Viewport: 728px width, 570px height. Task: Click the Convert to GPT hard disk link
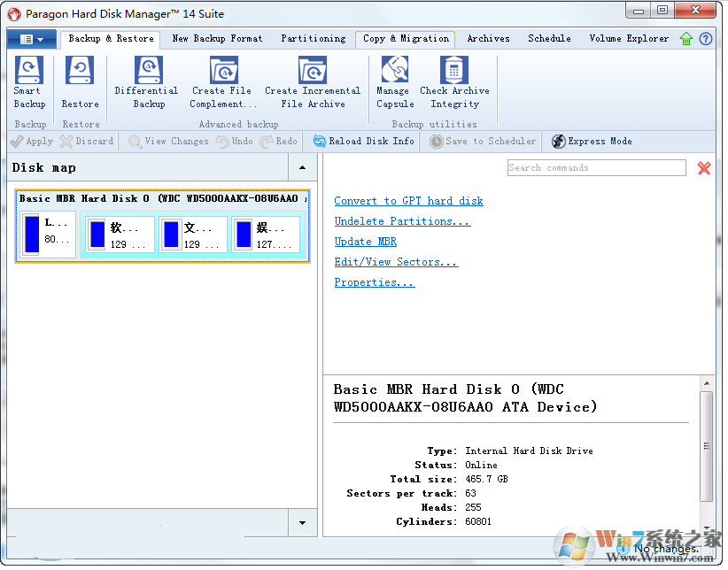point(408,201)
